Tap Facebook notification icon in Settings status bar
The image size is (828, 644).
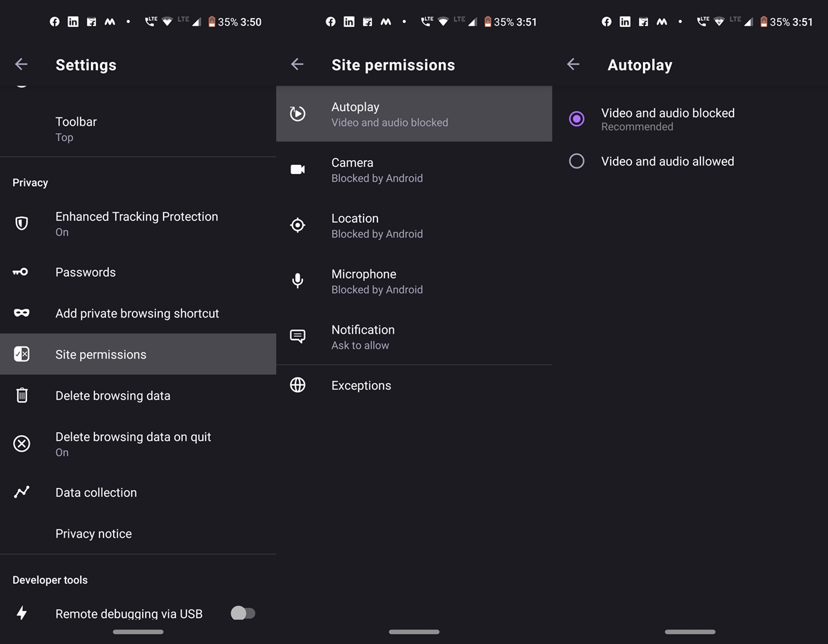point(55,22)
